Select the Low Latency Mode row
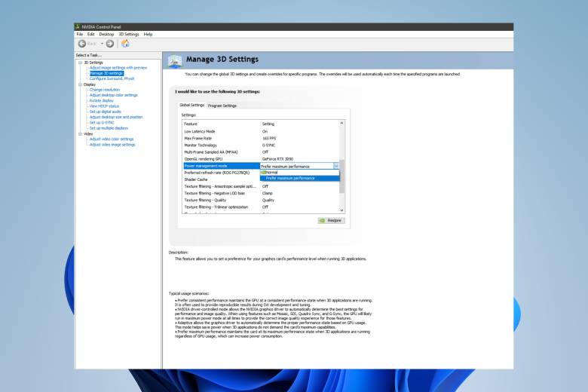The width and height of the screenshot is (588, 392). click(261, 132)
